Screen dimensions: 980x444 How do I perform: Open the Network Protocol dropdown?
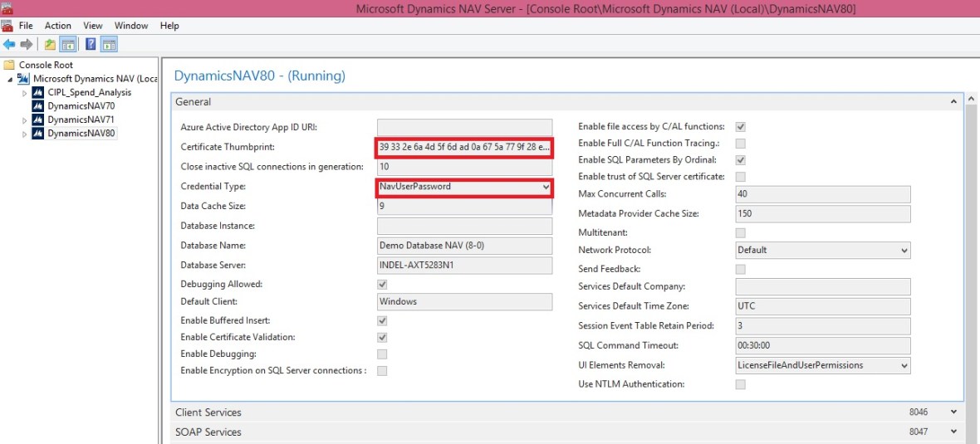[904, 250]
